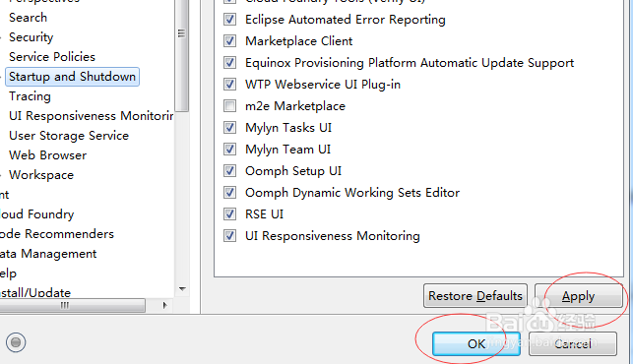Click the round record icon at bottom left
The width and height of the screenshot is (633, 364).
point(16,342)
